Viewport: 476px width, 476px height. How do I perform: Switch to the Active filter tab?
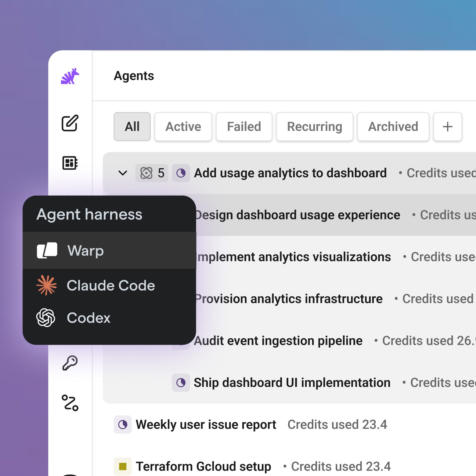pos(183,127)
